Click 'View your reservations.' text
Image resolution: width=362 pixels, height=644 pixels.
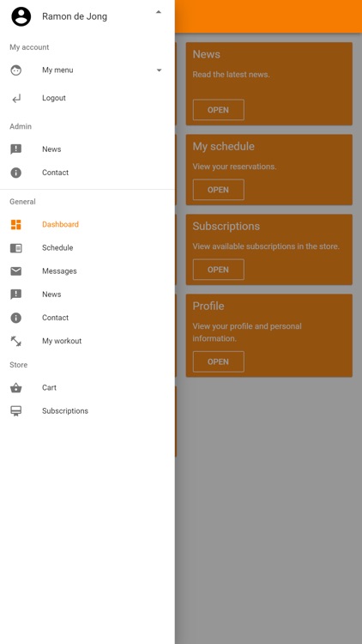pos(234,167)
